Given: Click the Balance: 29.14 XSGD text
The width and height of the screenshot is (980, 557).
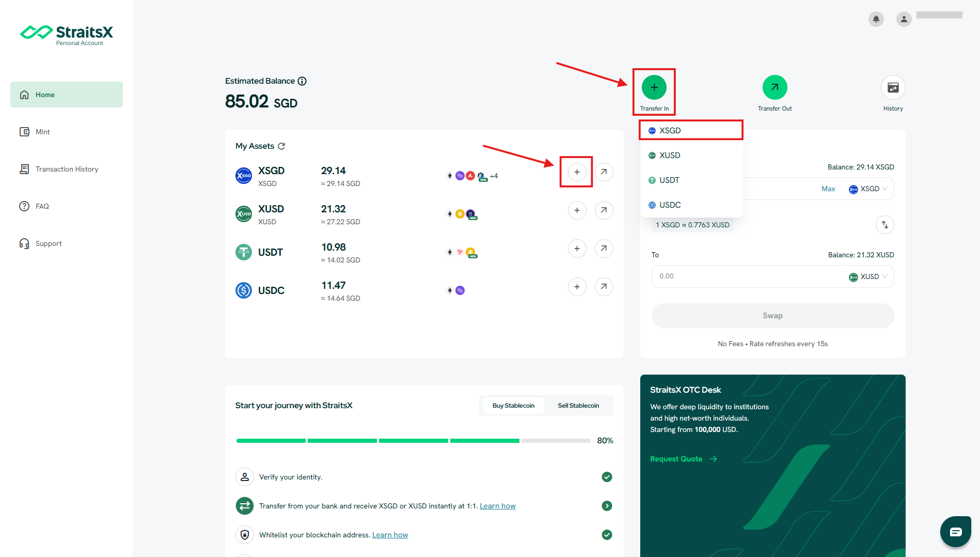Looking at the screenshot, I should [861, 167].
